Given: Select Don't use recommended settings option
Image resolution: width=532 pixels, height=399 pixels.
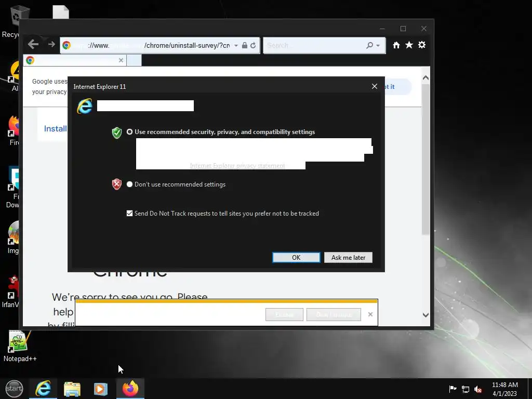Looking at the screenshot, I should (129, 184).
